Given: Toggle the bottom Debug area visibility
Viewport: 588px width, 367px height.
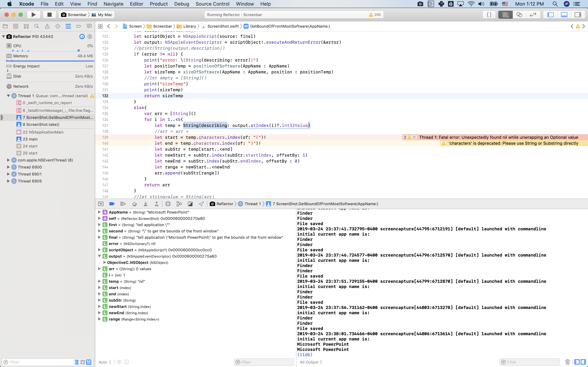Looking at the screenshot, I should coord(564,15).
